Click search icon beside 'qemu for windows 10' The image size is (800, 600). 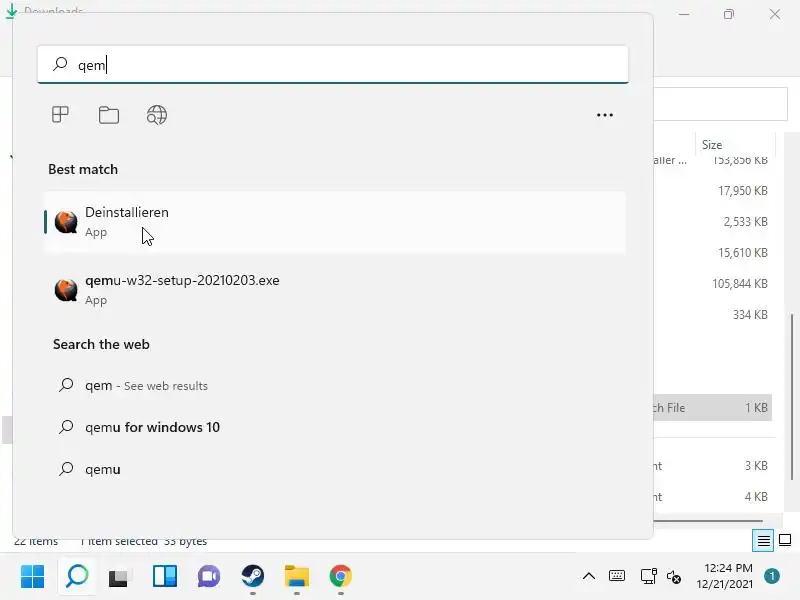[66, 427]
